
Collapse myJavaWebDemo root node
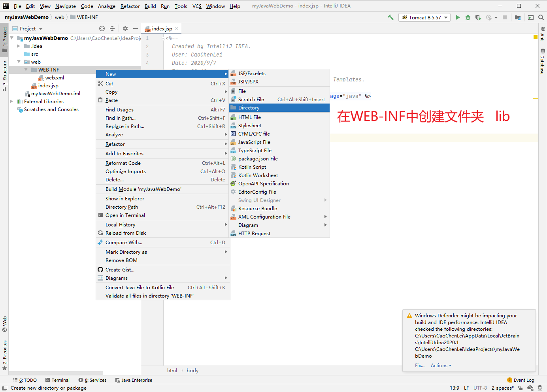pyautogui.click(x=11, y=38)
